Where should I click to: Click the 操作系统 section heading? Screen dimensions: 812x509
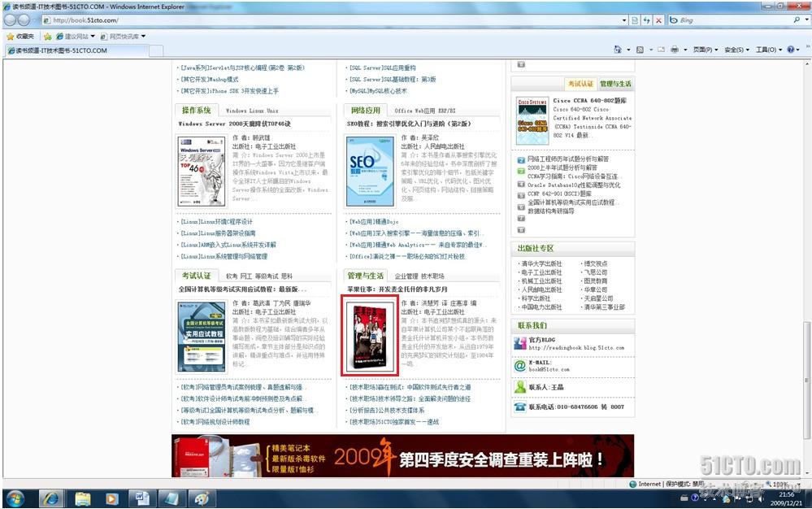[196, 110]
